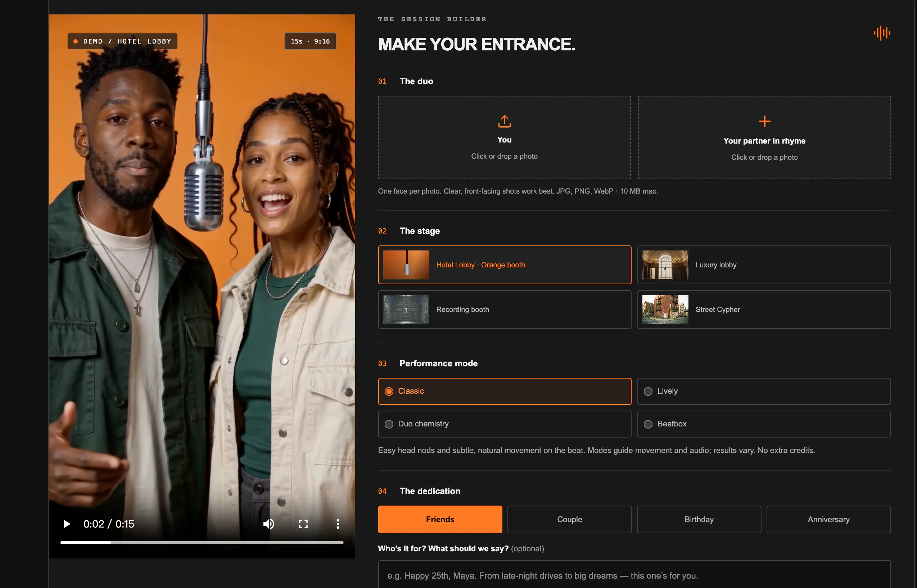Click the DEMO / HOTEL LOBBY badge

tap(123, 41)
